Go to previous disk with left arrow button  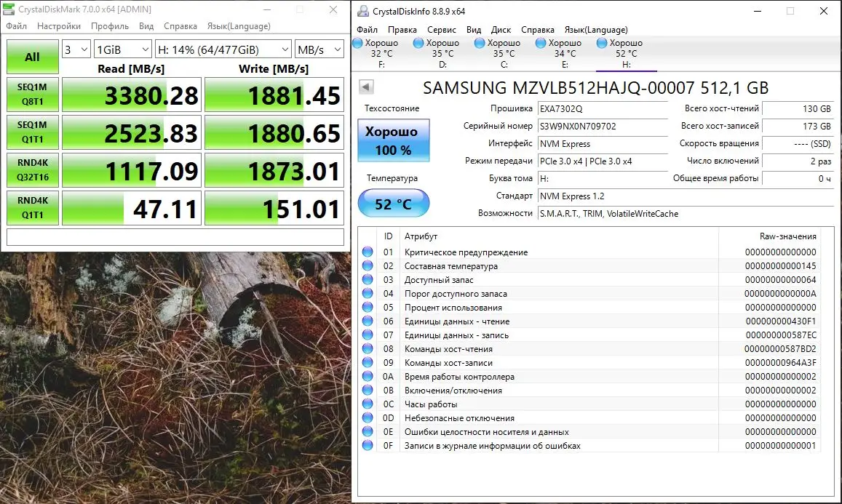366,87
